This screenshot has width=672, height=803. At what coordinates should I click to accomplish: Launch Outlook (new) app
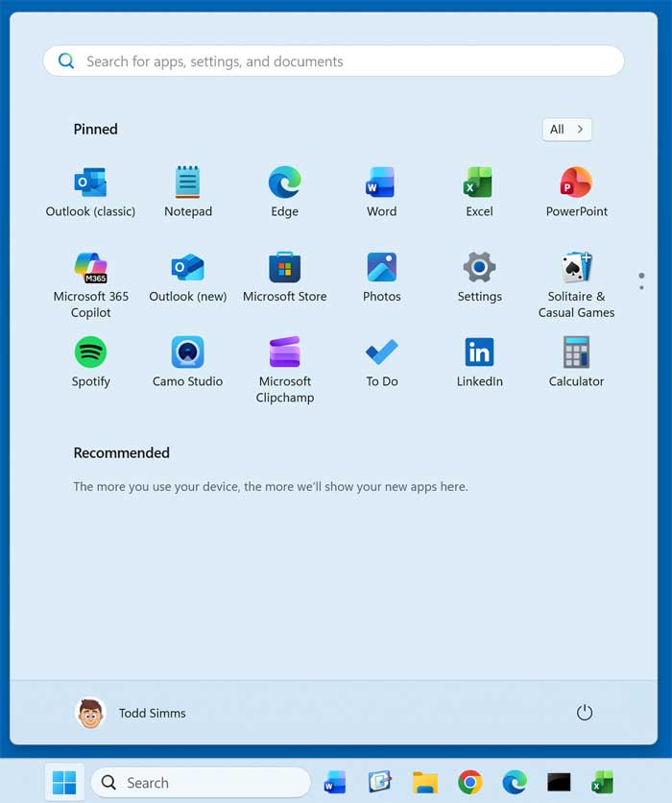click(x=188, y=279)
